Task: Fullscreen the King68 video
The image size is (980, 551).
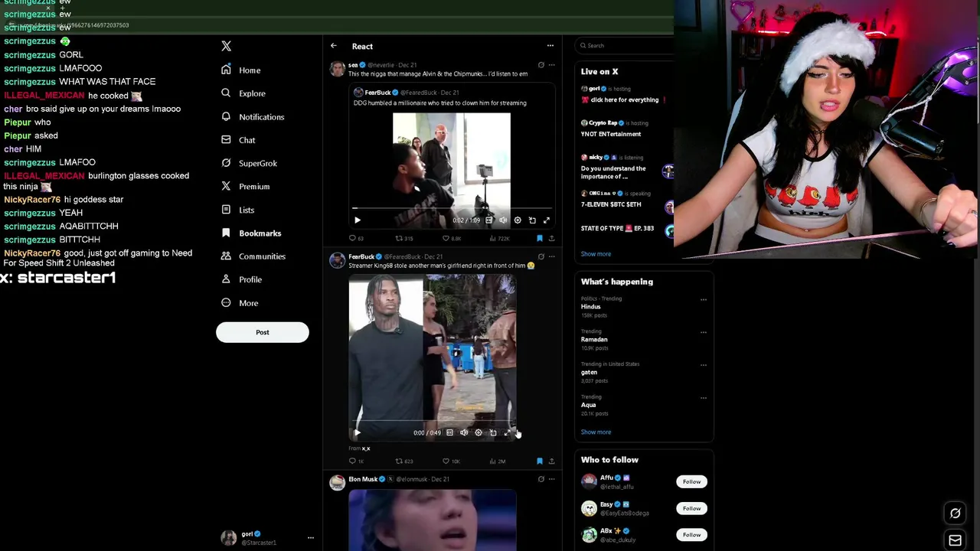Action: (507, 433)
